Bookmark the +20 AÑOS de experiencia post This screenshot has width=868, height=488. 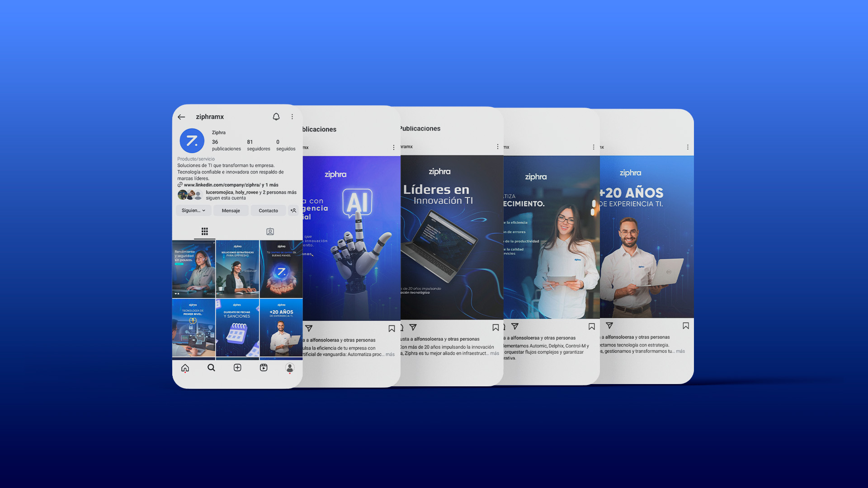[x=686, y=326]
